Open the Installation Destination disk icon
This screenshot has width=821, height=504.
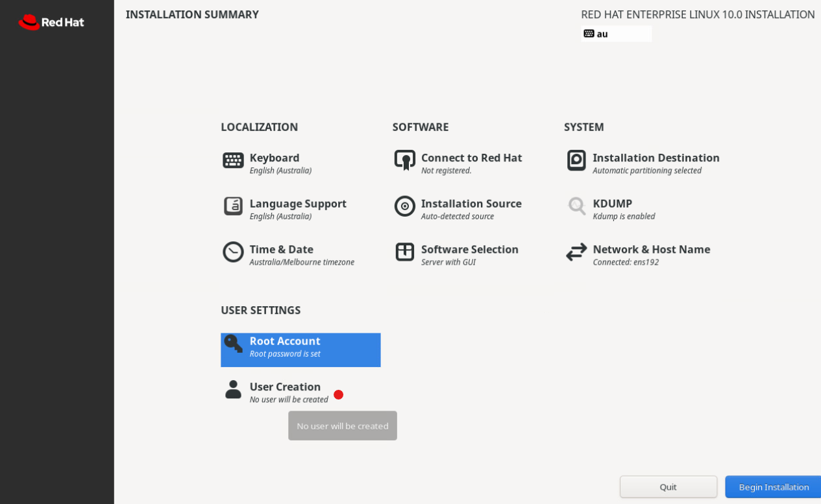(x=576, y=160)
